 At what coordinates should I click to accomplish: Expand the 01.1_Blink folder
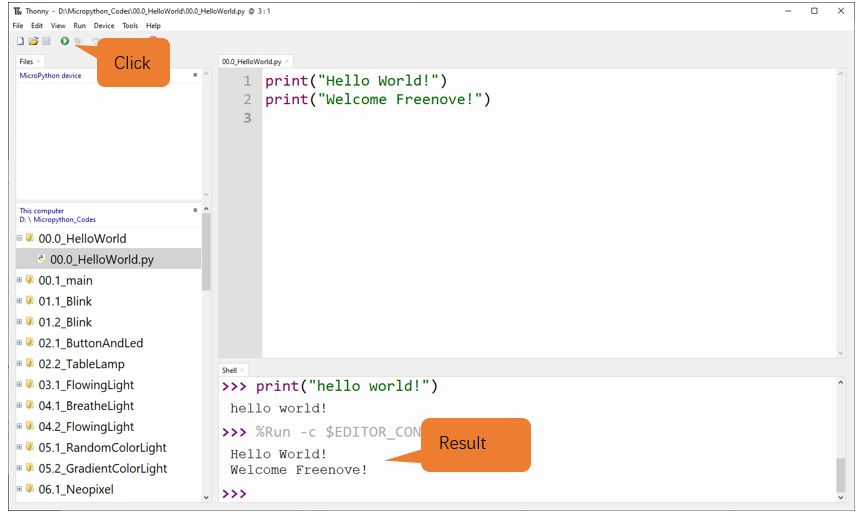click(19, 301)
